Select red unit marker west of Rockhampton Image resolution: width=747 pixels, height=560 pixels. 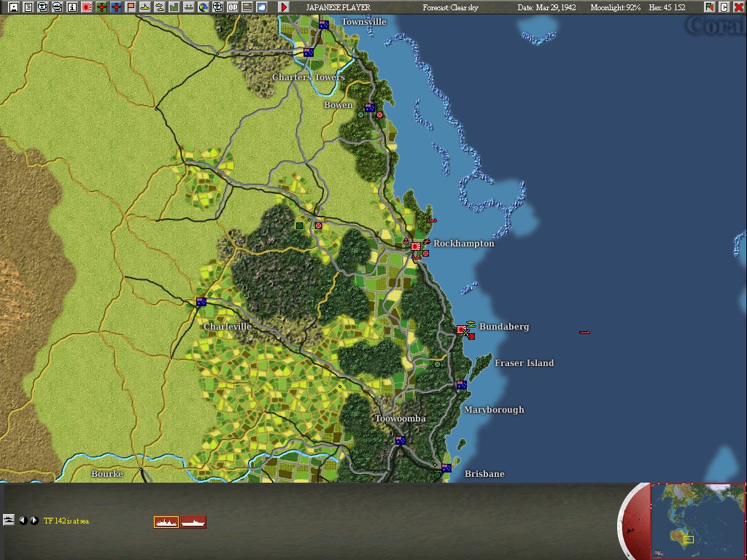(x=318, y=226)
